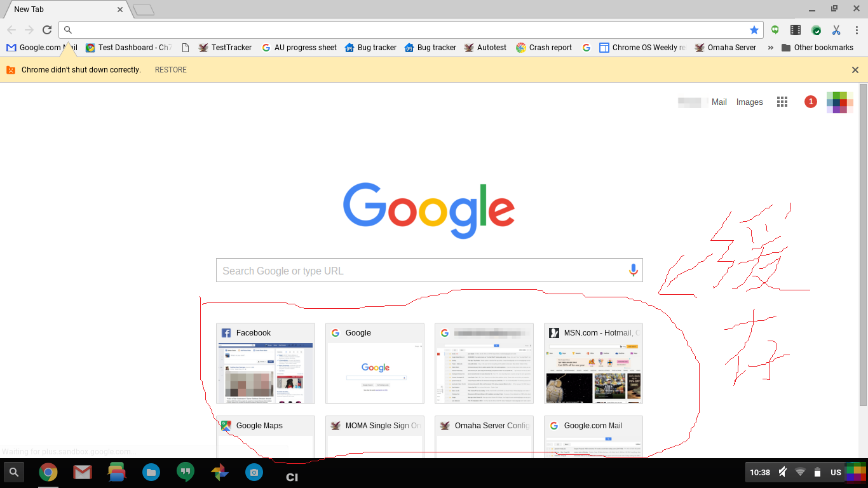Image resolution: width=868 pixels, height=488 pixels.
Task: Click the battery tray icon
Action: 818,472
